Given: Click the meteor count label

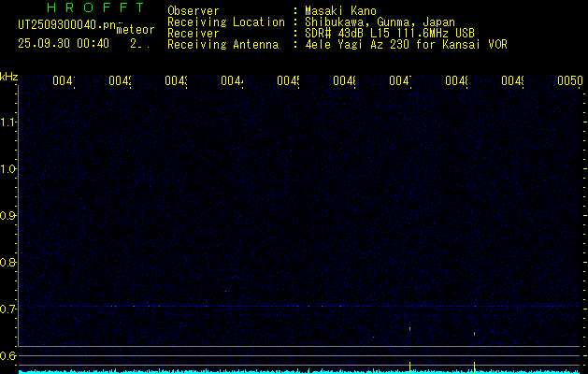Looking at the screenshot, I should 136,30.
